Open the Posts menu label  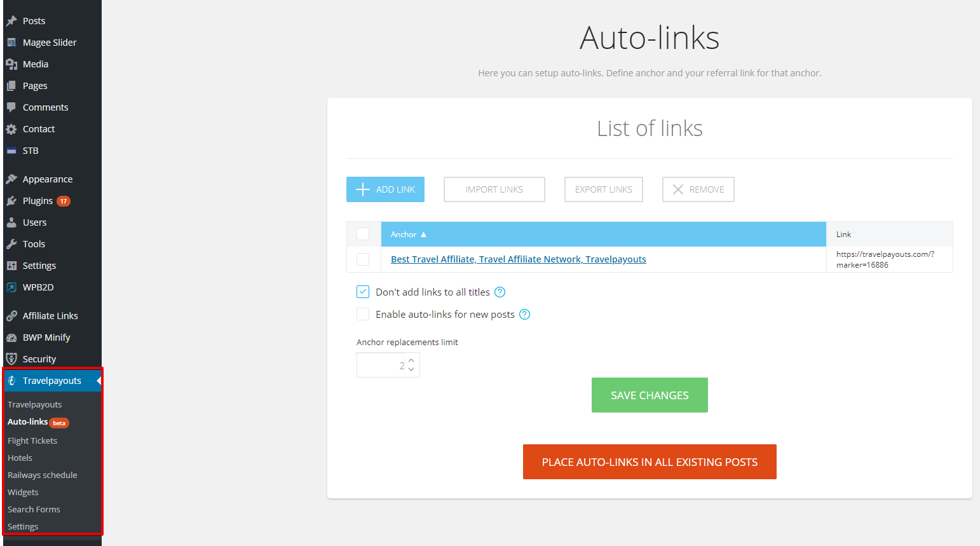[34, 21]
